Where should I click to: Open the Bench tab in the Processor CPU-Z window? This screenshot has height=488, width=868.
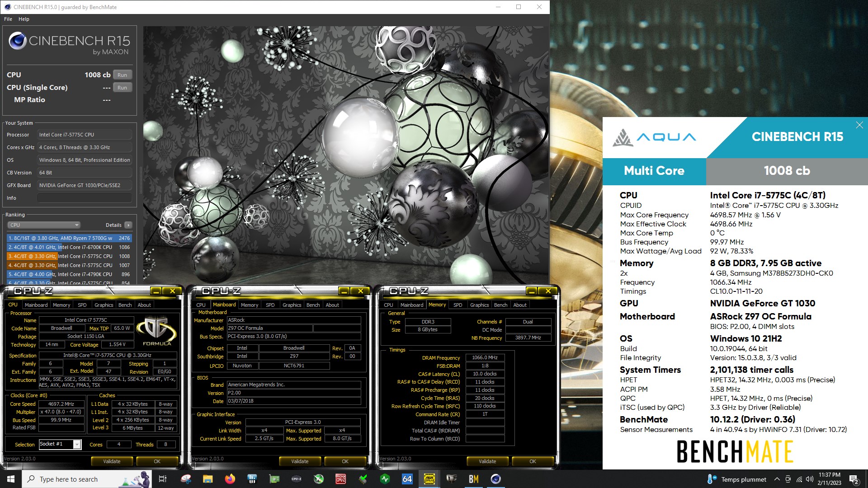tap(125, 305)
